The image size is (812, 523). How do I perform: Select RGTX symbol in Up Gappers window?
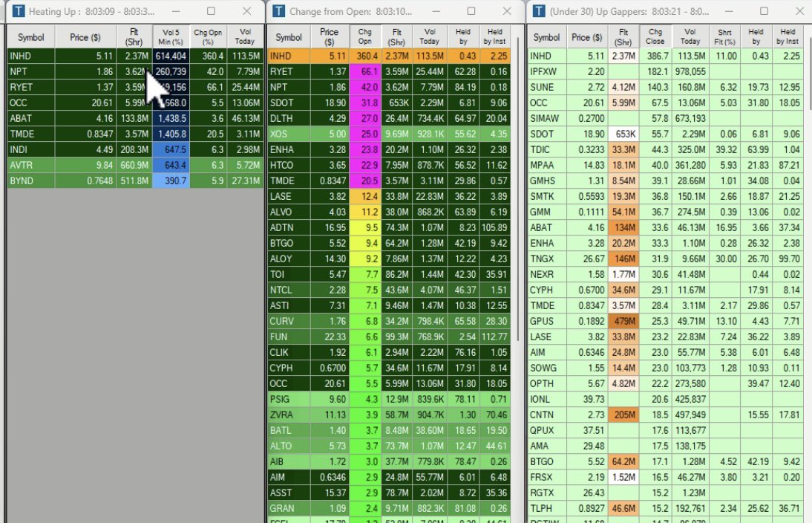(x=542, y=493)
